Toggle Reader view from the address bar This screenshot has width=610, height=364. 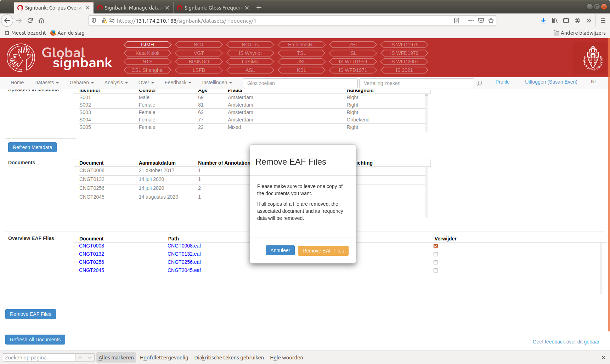tap(456, 21)
